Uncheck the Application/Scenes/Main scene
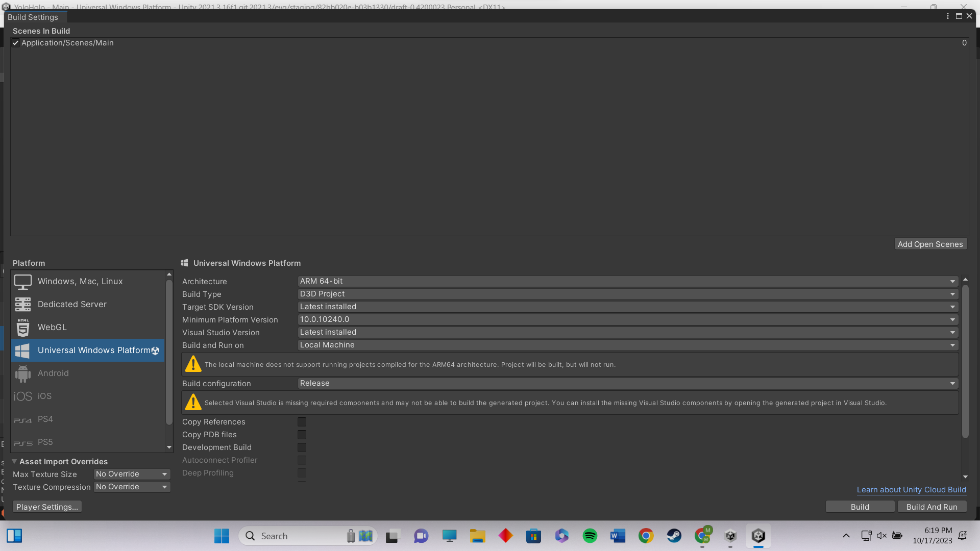The image size is (980, 551). coord(16,43)
